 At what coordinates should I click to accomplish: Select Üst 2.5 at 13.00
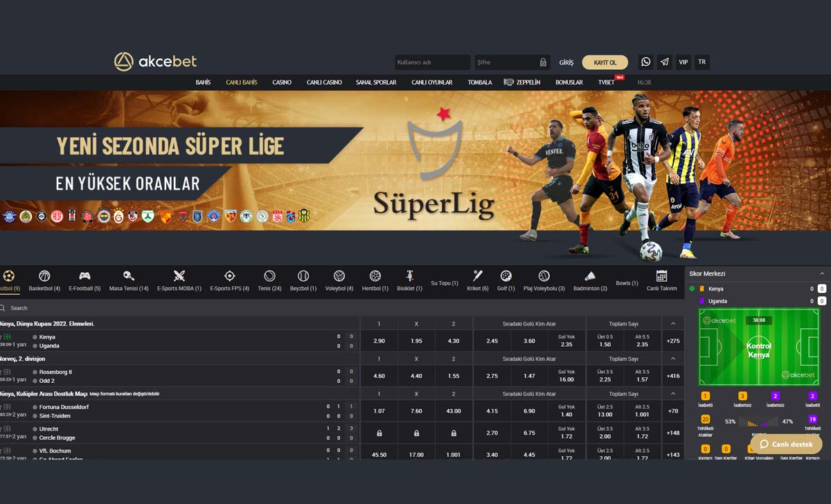(x=605, y=411)
